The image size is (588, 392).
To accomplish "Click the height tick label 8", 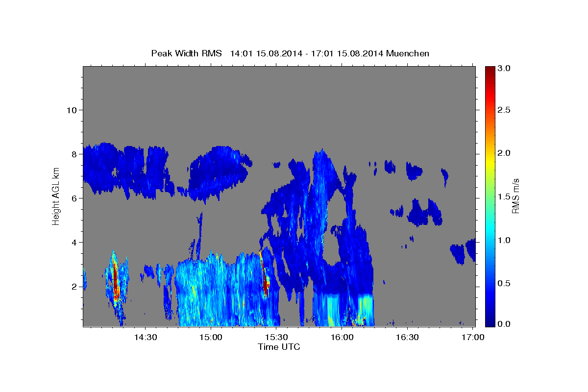I will tap(73, 154).
